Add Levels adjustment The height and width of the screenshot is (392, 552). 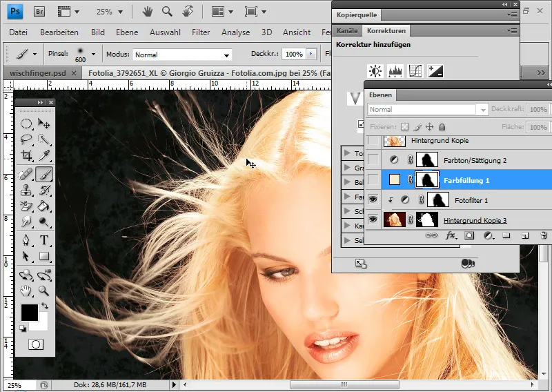(395, 71)
